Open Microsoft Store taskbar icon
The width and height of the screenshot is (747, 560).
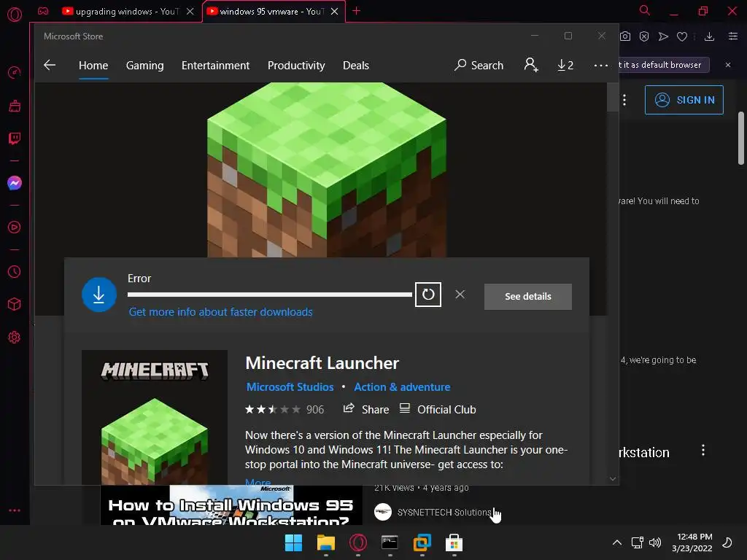tap(454, 542)
